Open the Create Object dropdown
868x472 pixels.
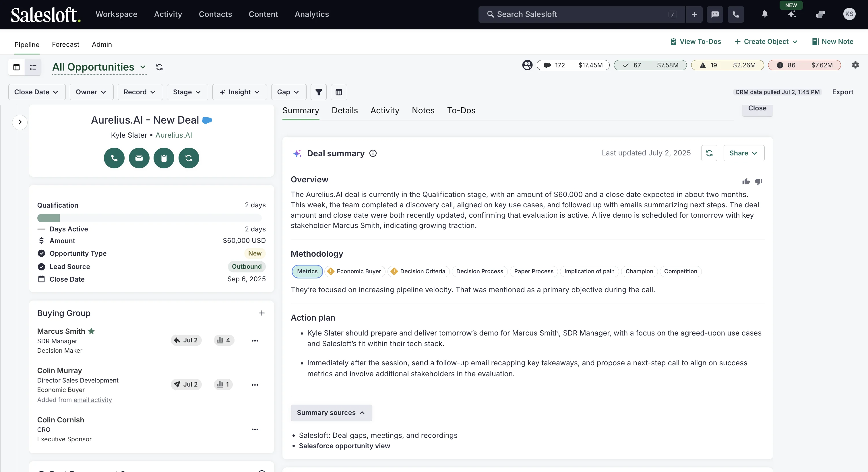point(766,41)
